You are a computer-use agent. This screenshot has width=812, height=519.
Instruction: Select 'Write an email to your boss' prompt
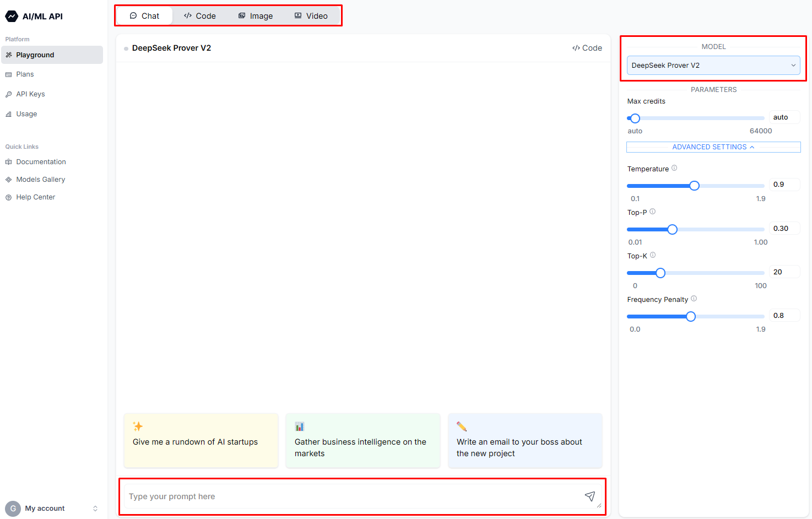(x=525, y=441)
